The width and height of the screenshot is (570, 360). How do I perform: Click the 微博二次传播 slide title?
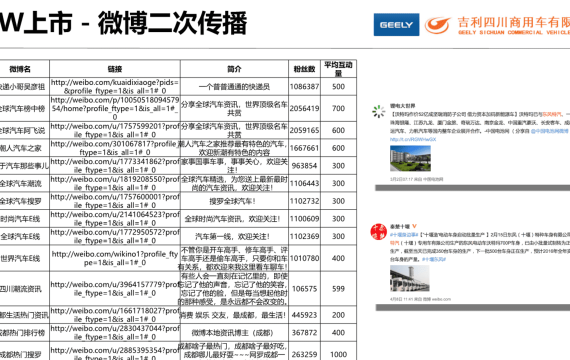[172, 23]
